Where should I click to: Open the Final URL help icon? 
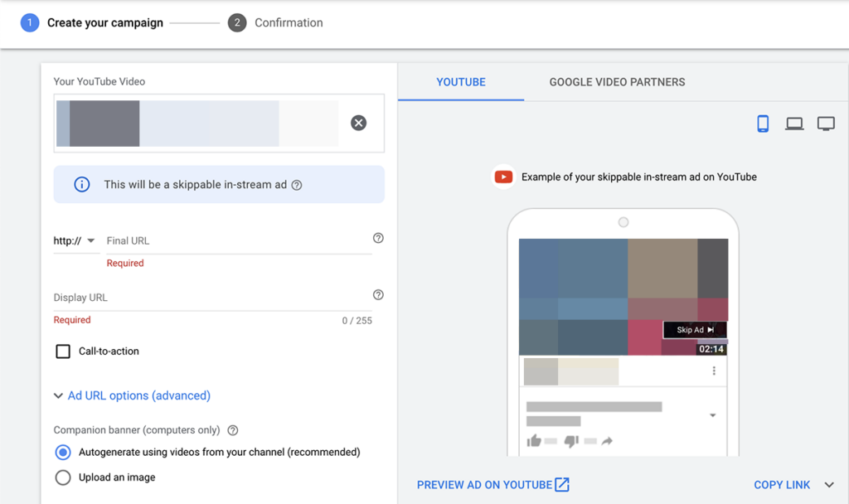click(378, 238)
